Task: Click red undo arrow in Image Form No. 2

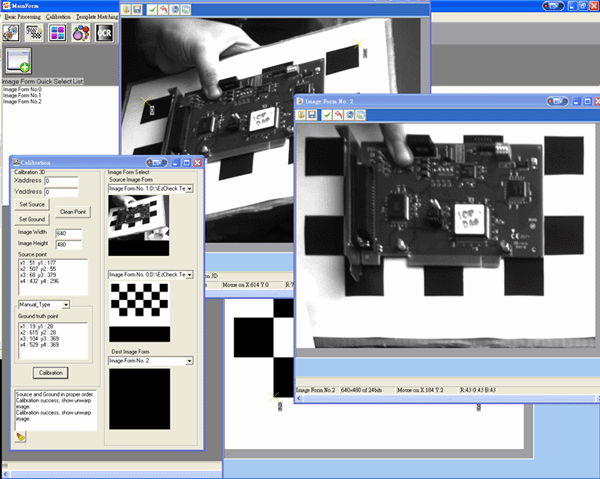Action: (338, 115)
